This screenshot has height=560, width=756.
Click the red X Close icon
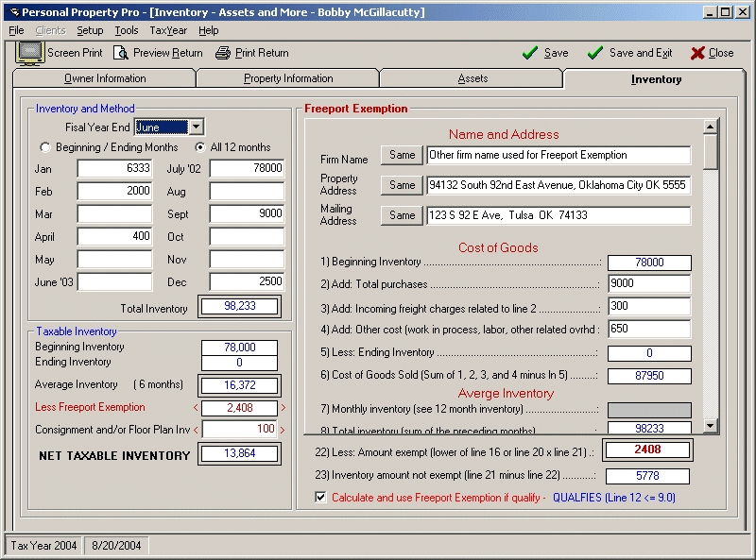pos(697,53)
